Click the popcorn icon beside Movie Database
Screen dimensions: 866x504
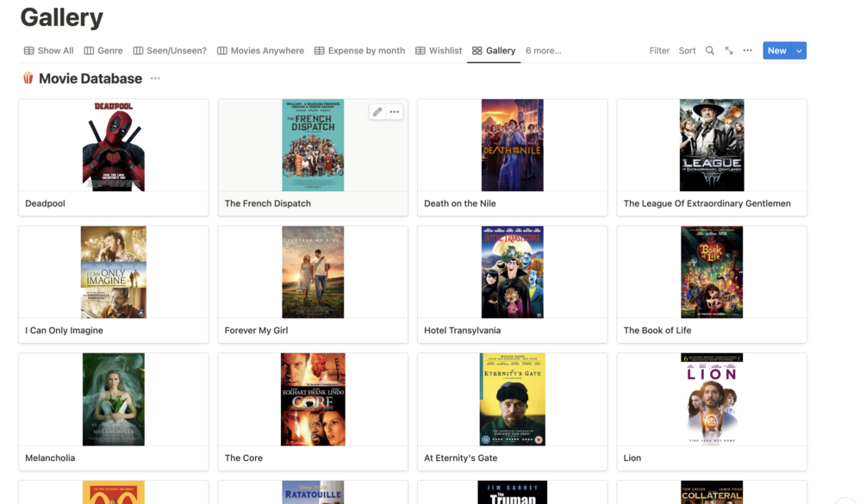[28, 78]
